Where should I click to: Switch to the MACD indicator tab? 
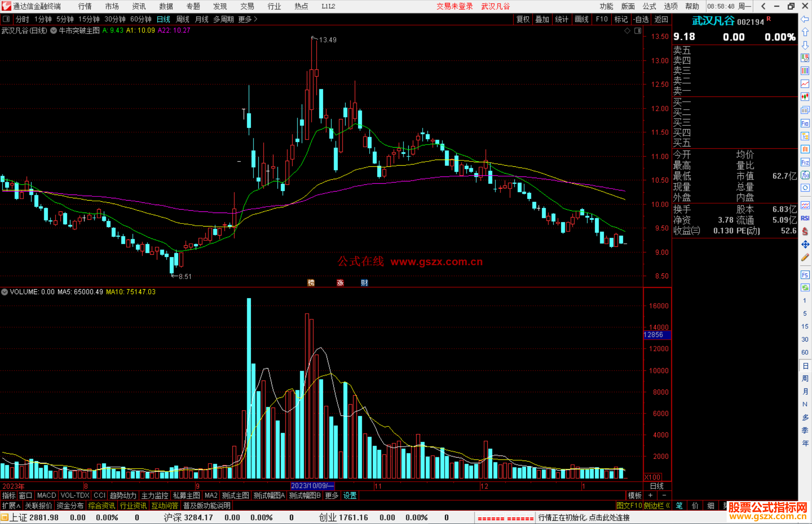[46, 495]
